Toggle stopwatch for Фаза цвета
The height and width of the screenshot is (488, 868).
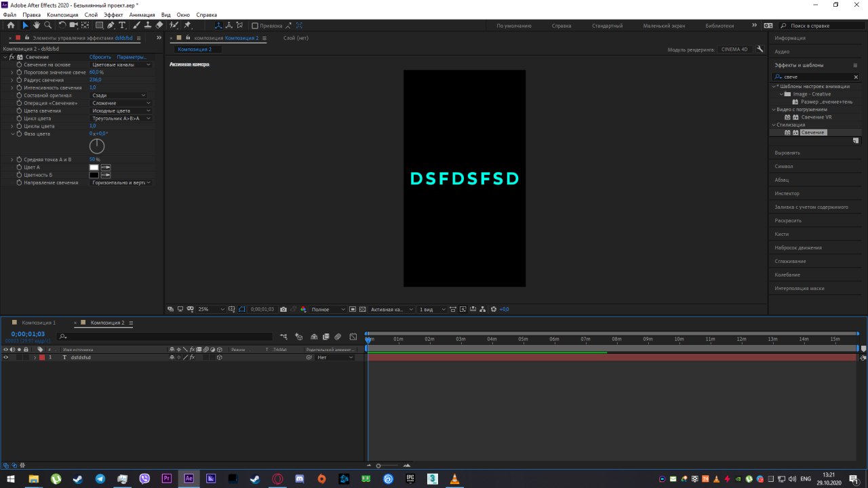pos(19,134)
